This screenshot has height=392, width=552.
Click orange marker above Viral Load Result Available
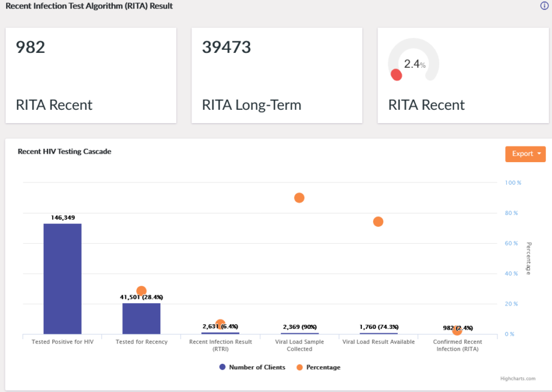[x=378, y=222]
